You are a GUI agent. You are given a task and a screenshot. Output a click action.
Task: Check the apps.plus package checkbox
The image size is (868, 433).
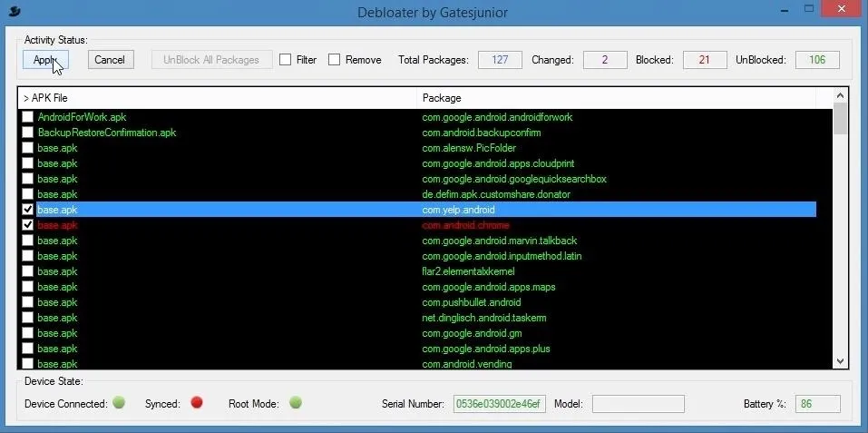pos(28,349)
